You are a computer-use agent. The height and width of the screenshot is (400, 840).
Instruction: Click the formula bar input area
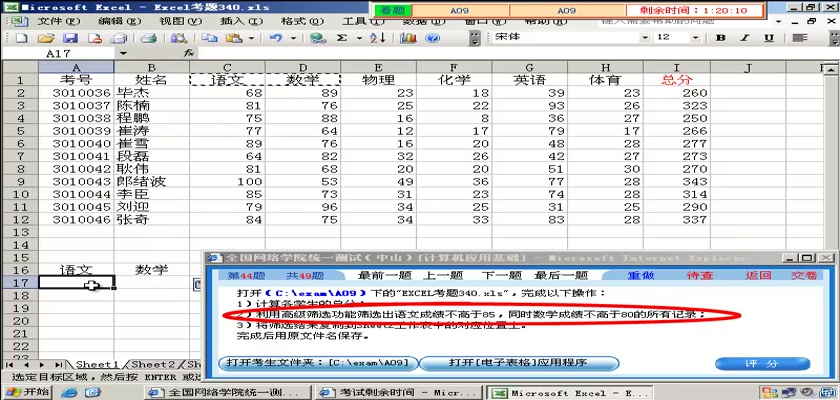pyautogui.click(x=517, y=54)
